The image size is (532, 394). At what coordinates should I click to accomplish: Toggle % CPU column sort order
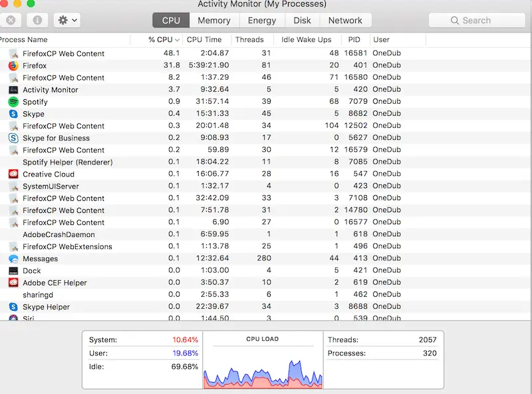[x=156, y=40]
